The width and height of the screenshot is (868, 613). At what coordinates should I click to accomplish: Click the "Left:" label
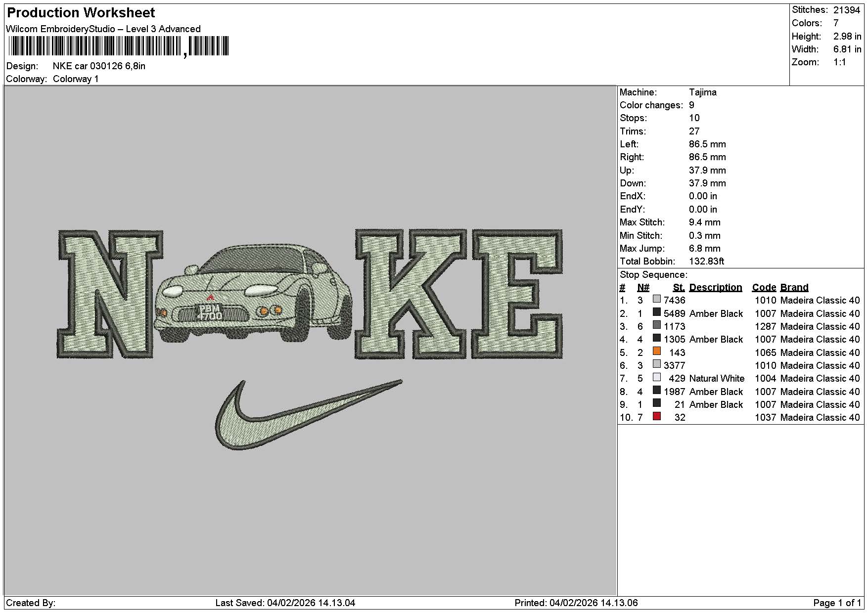pos(629,144)
